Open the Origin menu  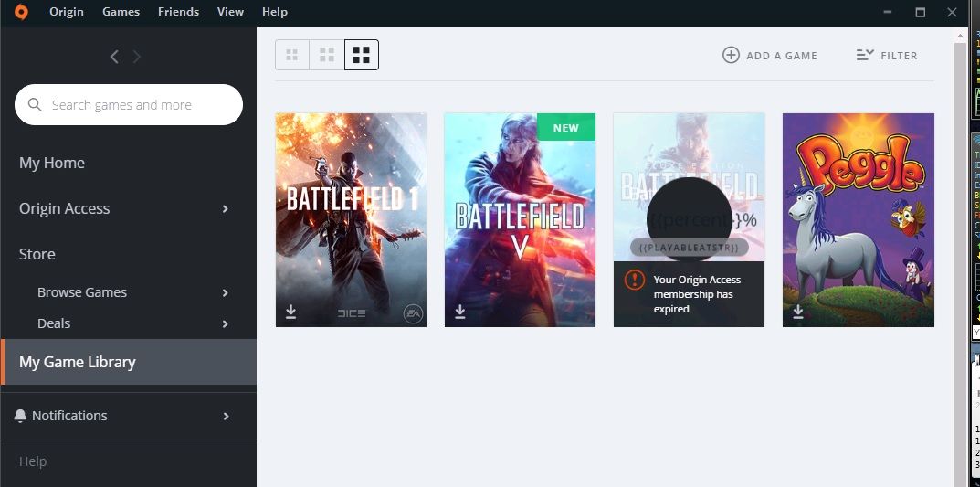click(67, 12)
